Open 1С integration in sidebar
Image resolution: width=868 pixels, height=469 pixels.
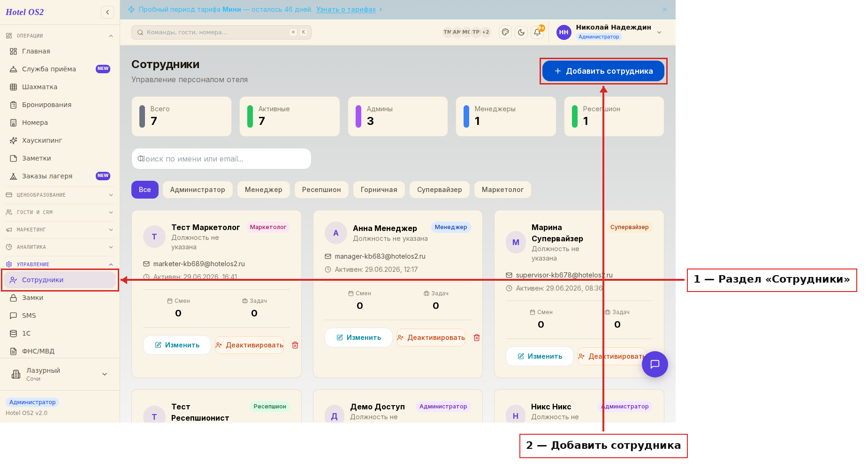(x=60, y=333)
